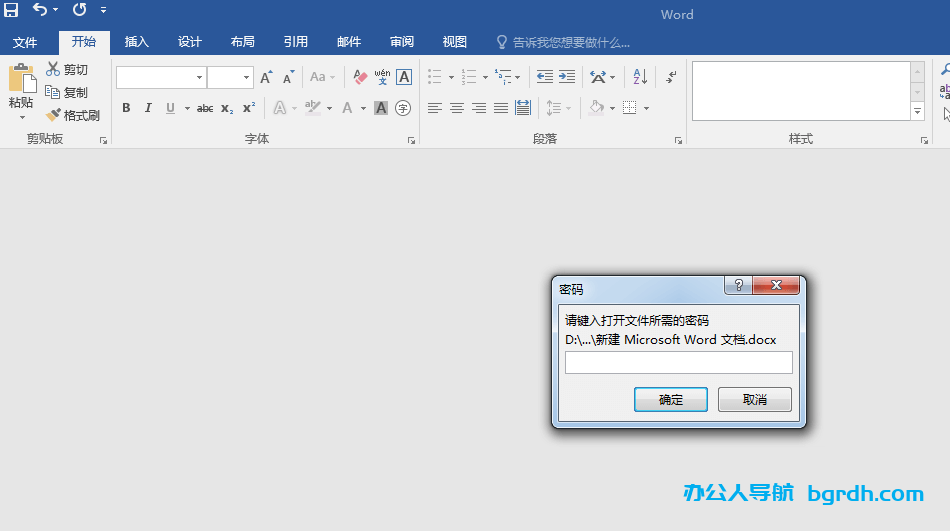Open the 剪贴板 dialog launcher
The image size is (950, 531).
coord(103,141)
